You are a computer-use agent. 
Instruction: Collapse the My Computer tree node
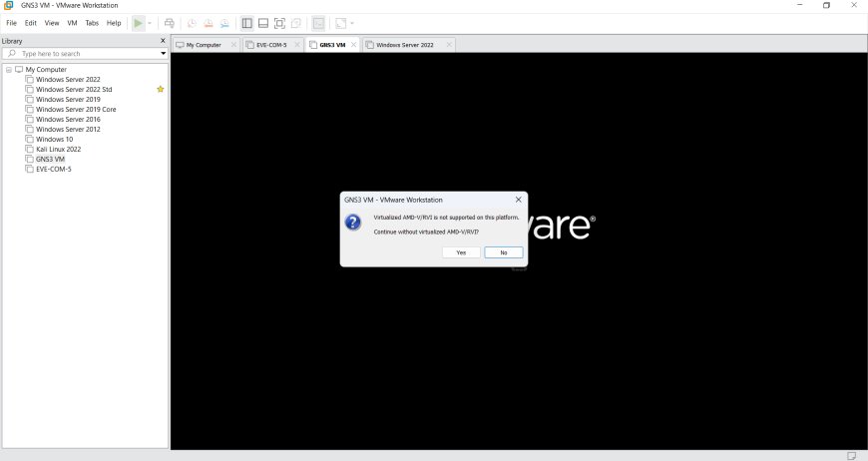coord(9,70)
